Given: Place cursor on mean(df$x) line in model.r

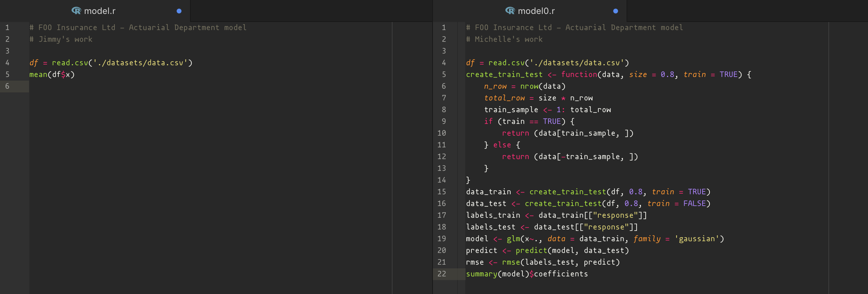Looking at the screenshot, I should pos(52,74).
